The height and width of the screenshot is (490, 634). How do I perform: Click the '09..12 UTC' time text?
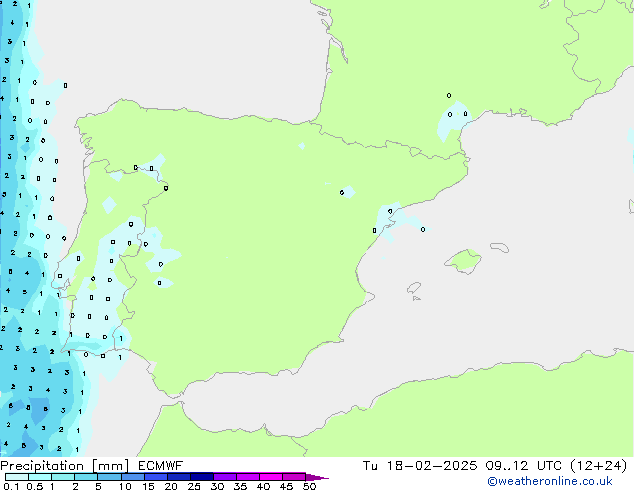point(524,466)
